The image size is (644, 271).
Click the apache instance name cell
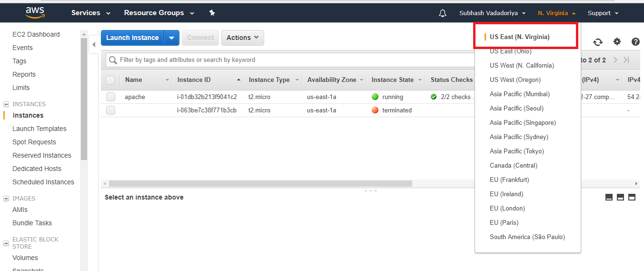[135, 97]
